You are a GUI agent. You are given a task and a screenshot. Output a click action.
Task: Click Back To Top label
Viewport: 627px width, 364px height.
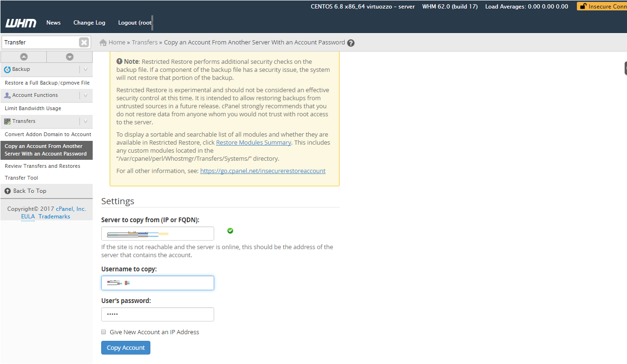click(x=30, y=191)
